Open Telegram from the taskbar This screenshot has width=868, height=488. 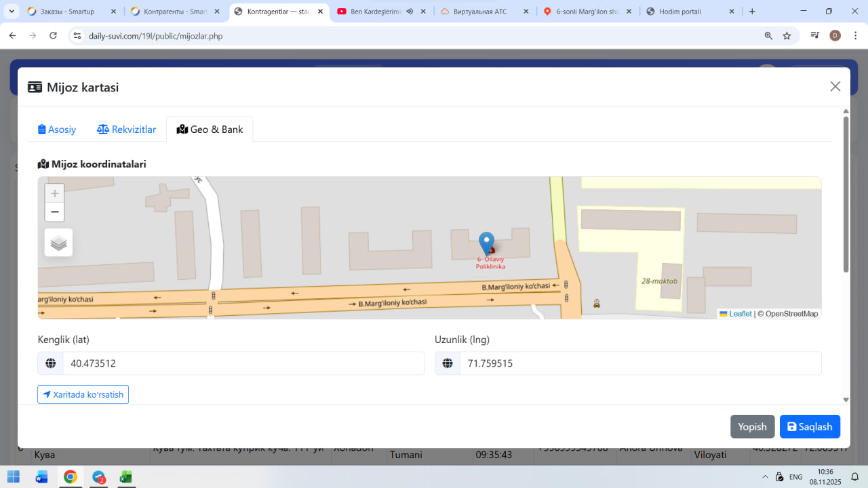(99, 476)
